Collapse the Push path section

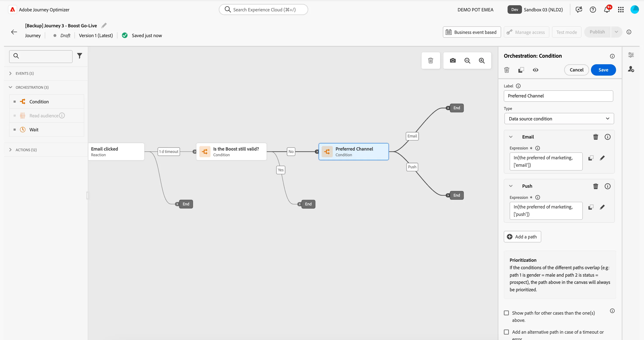(511, 186)
